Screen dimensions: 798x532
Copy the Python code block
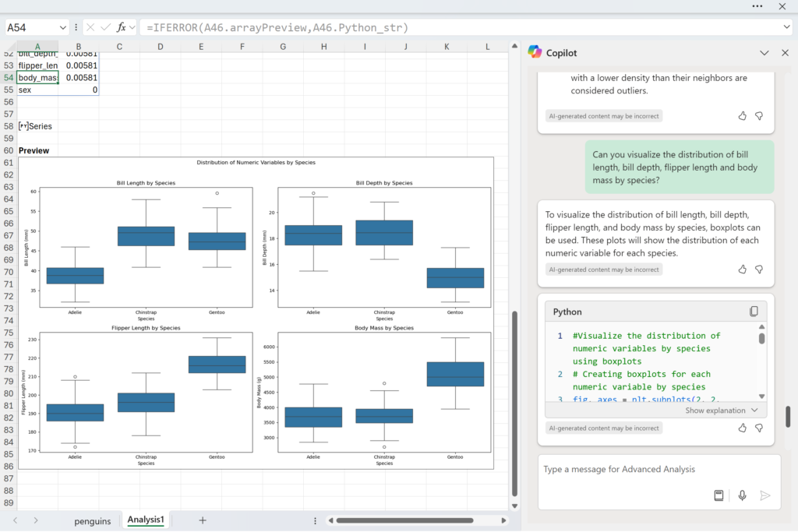(x=754, y=312)
